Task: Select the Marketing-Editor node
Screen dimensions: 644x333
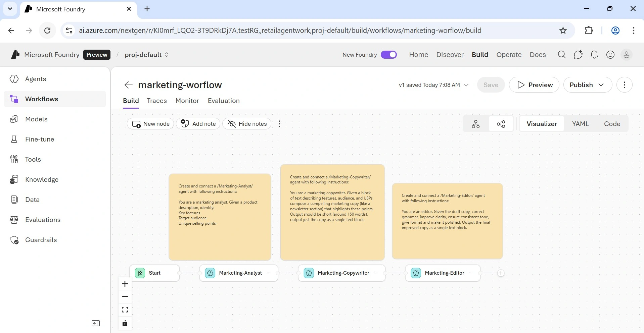Action: coord(443,273)
